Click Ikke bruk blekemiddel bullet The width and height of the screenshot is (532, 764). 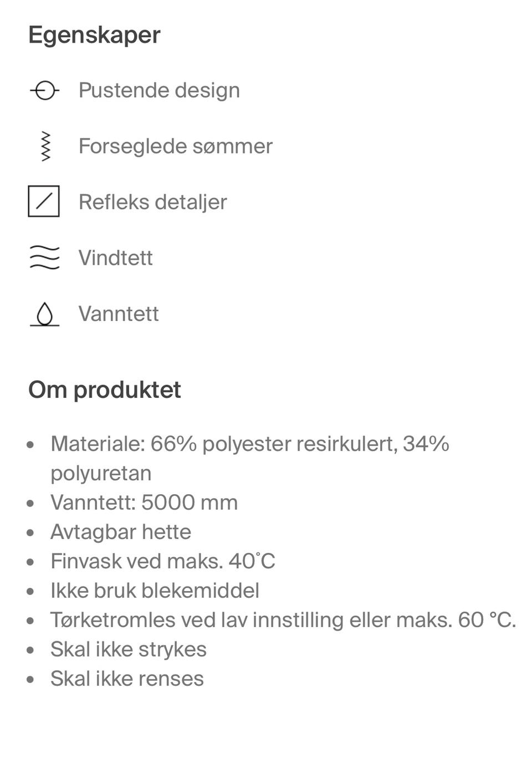point(155,591)
